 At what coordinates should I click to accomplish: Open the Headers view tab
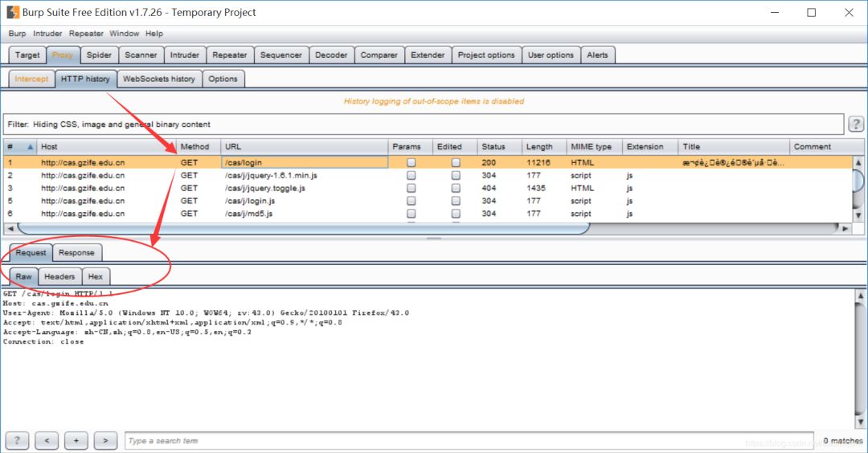click(59, 276)
